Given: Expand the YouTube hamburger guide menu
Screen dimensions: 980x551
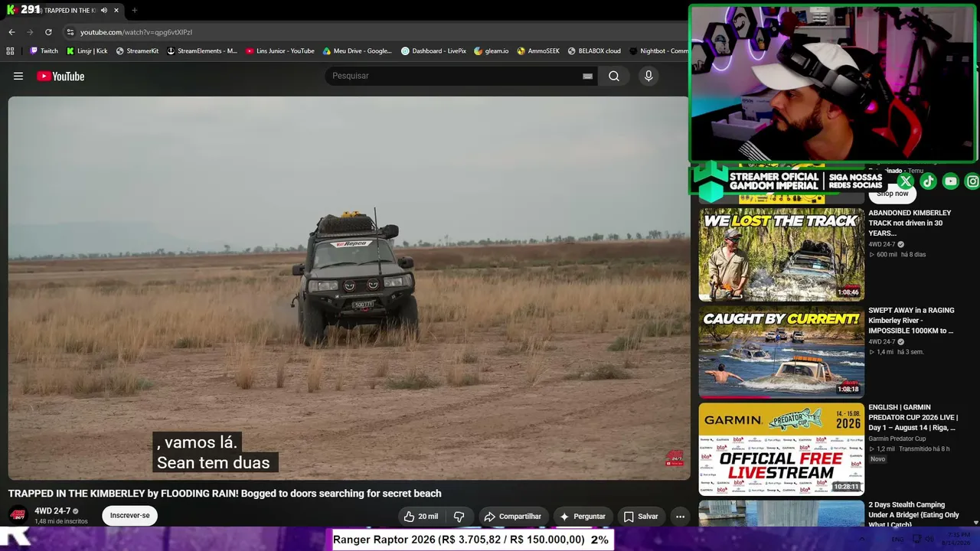Looking at the screenshot, I should tap(18, 76).
